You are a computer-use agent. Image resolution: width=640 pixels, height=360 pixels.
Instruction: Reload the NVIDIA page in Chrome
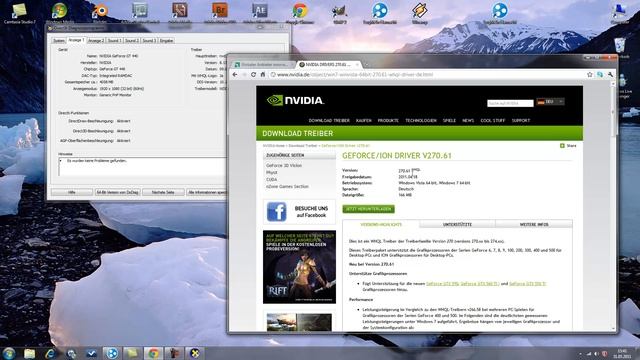pos(253,75)
